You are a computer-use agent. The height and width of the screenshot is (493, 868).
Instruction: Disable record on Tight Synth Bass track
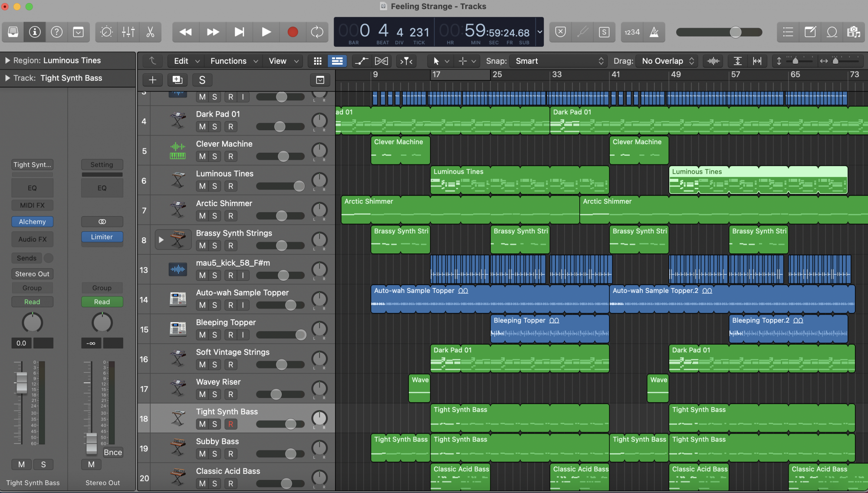tap(230, 424)
